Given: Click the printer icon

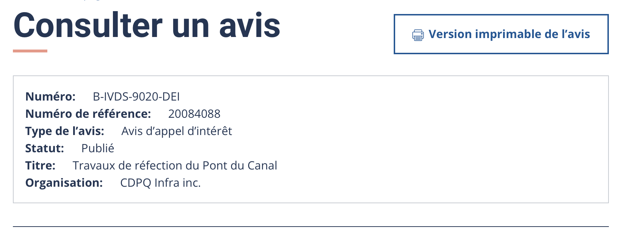Looking at the screenshot, I should click(418, 35).
